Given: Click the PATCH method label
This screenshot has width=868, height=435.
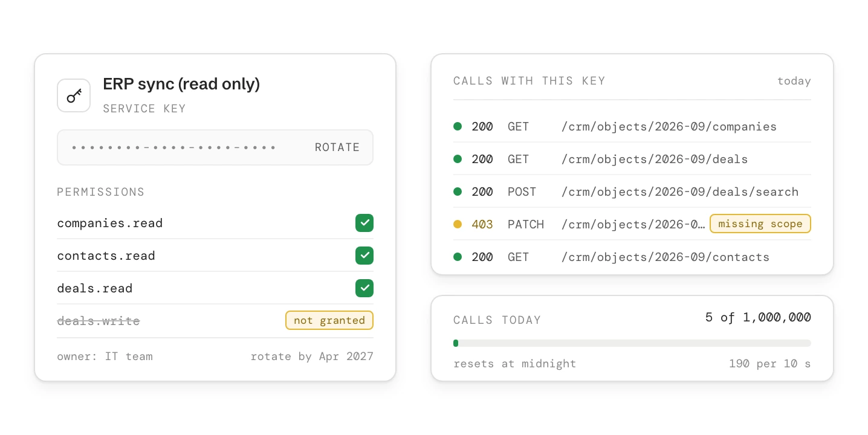Looking at the screenshot, I should (x=526, y=224).
